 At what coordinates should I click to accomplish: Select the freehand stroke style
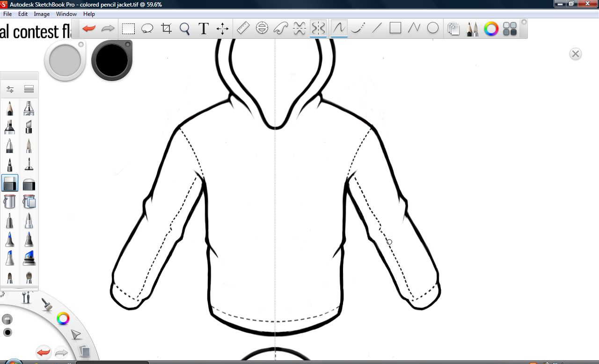click(x=339, y=28)
